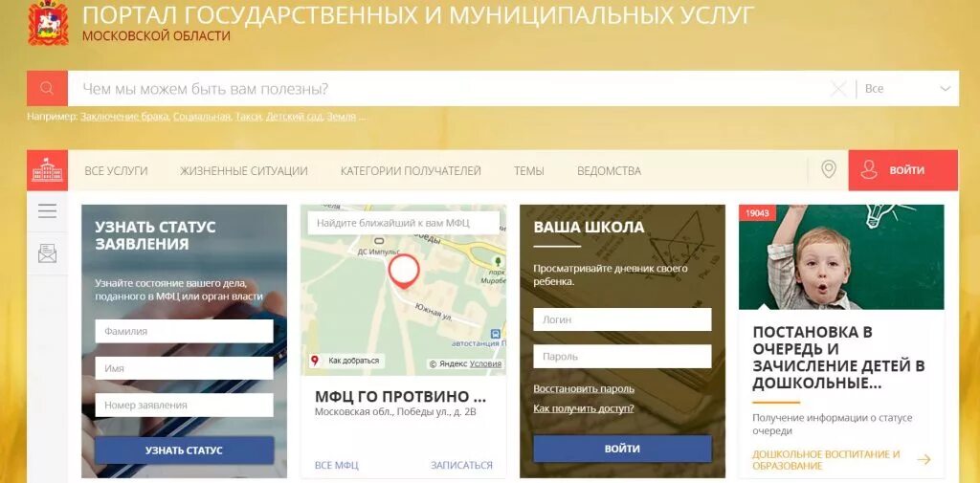This screenshot has height=483, width=980.
Task: Click the red map marker on map
Action: (403, 272)
